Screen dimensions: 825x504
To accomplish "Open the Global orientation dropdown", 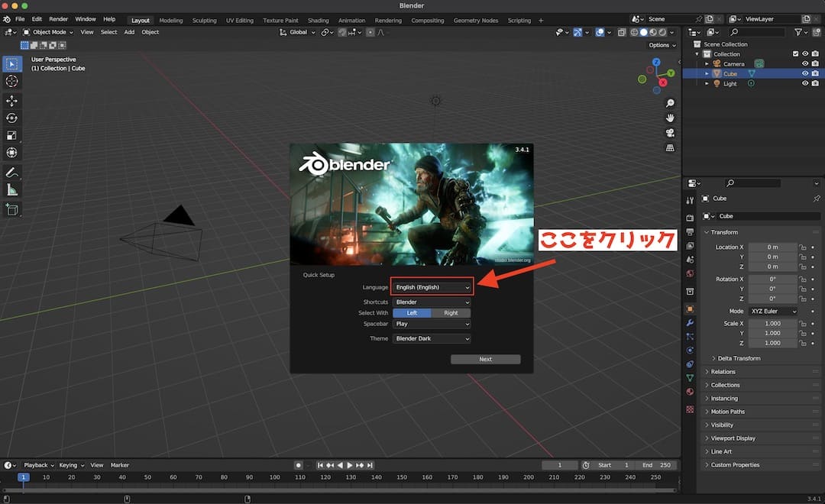I will click(297, 32).
